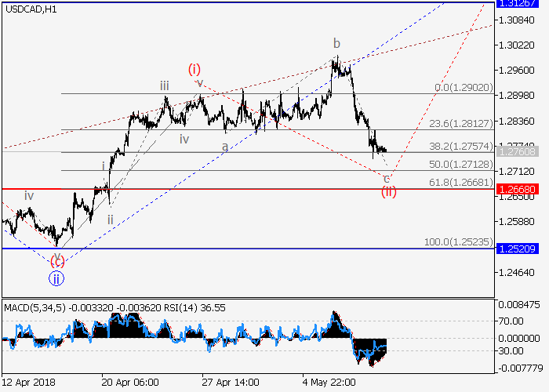549x392 pixels.
Task: Select the red (ii) wave label
Action: [388, 192]
